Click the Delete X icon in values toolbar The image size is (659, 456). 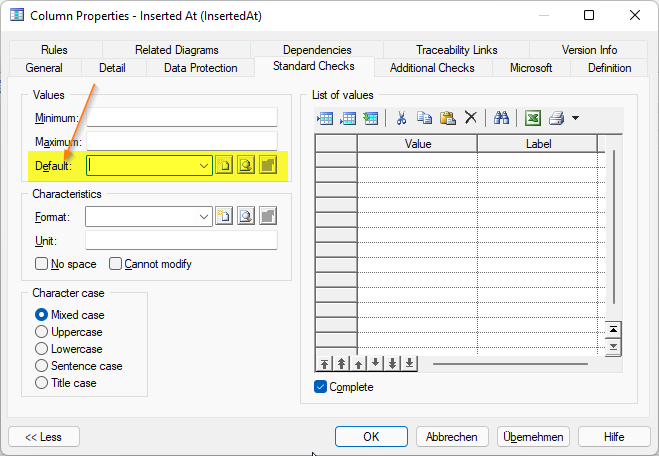click(x=471, y=118)
